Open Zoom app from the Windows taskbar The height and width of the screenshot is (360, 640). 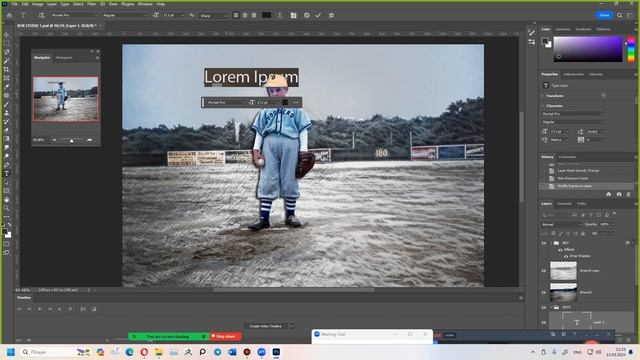tap(262, 352)
